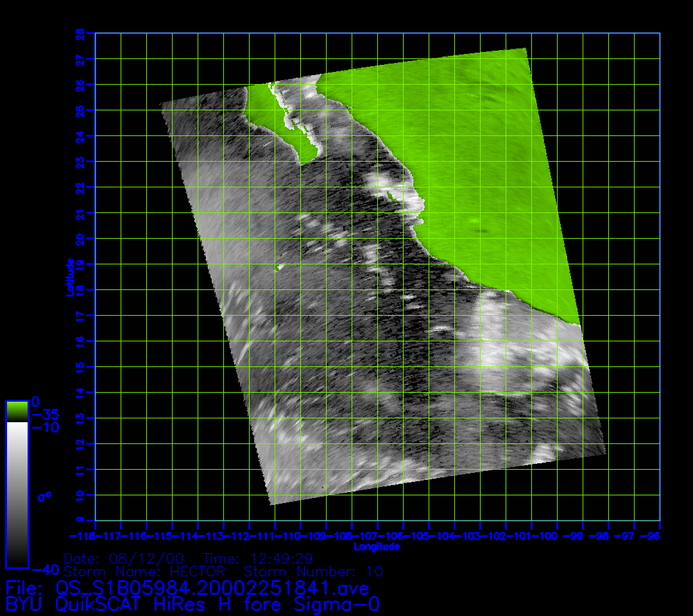Click the green section of the color bar
Screen dimensions: 693x616
tap(17, 411)
